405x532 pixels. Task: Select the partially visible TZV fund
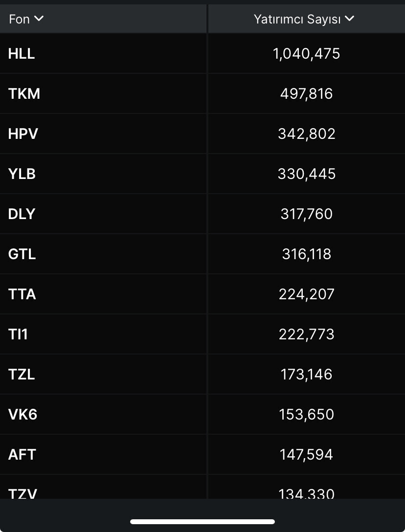(22, 493)
